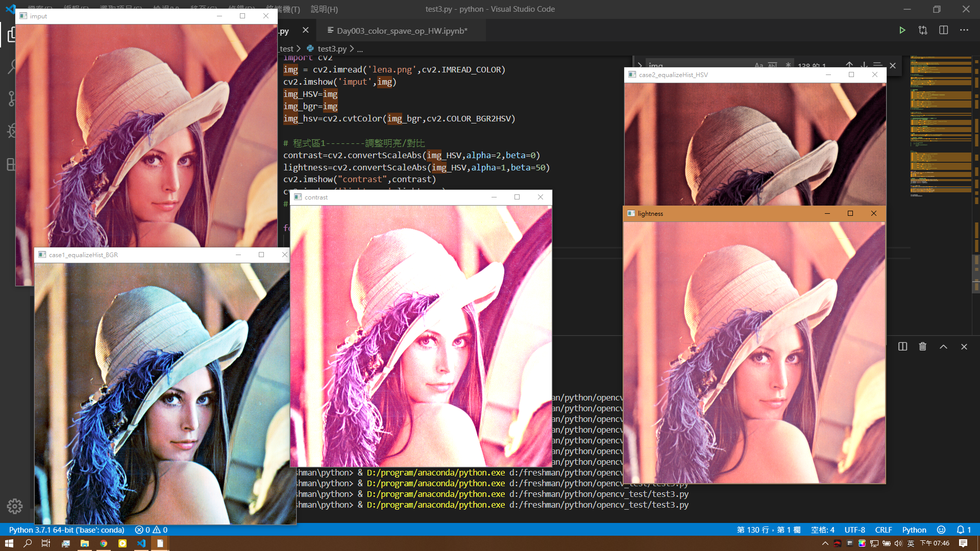This screenshot has height=551, width=980.
Task: Close the find widget
Action: pyautogui.click(x=893, y=65)
